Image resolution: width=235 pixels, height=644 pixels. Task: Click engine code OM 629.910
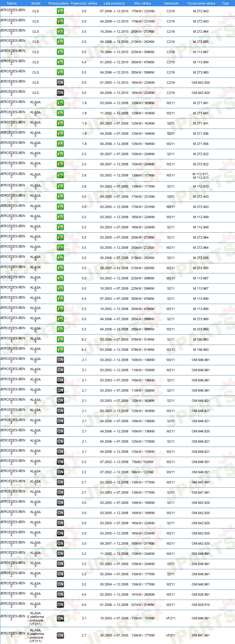(x=201, y=605)
